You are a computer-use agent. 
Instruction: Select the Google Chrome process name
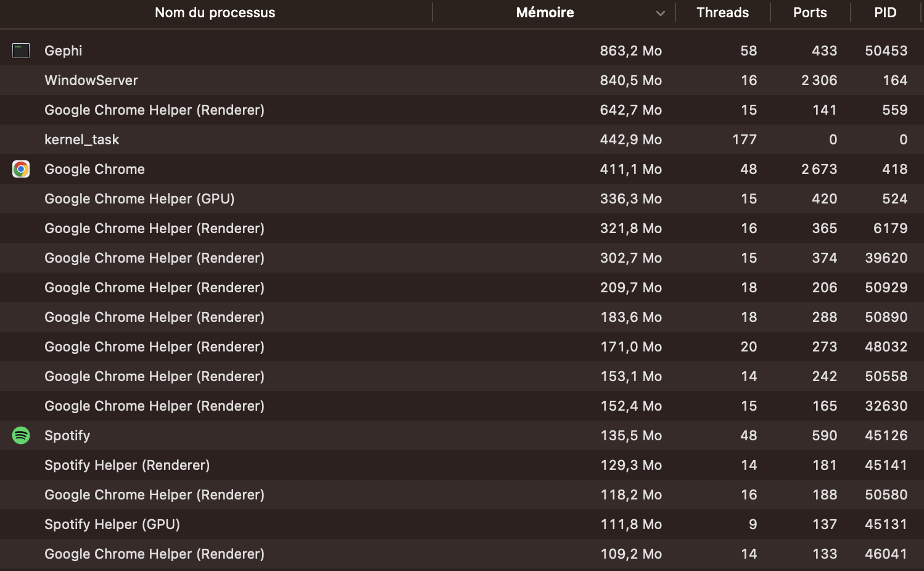(x=94, y=169)
